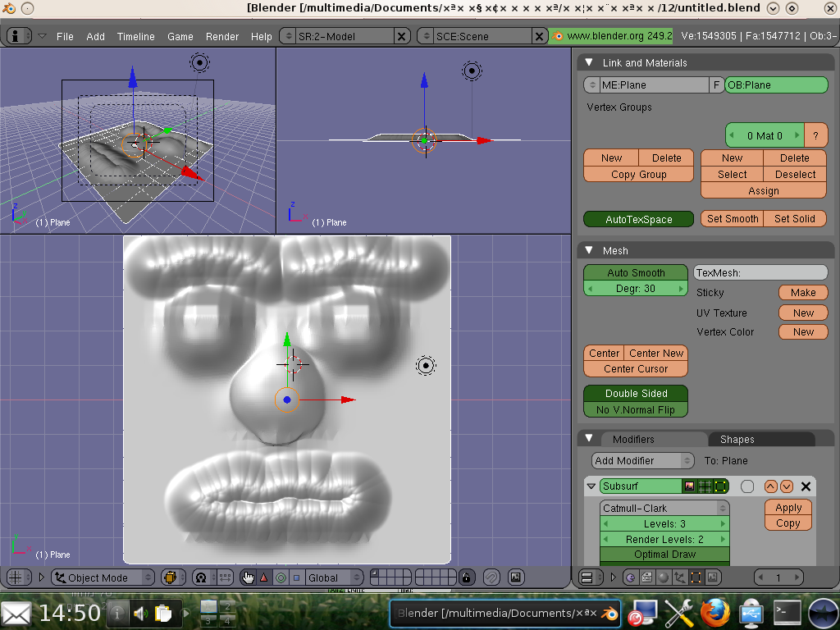Adjust the Degr: 30 auto smooth angle
The width and height of the screenshot is (840, 630).
coord(636,289)
